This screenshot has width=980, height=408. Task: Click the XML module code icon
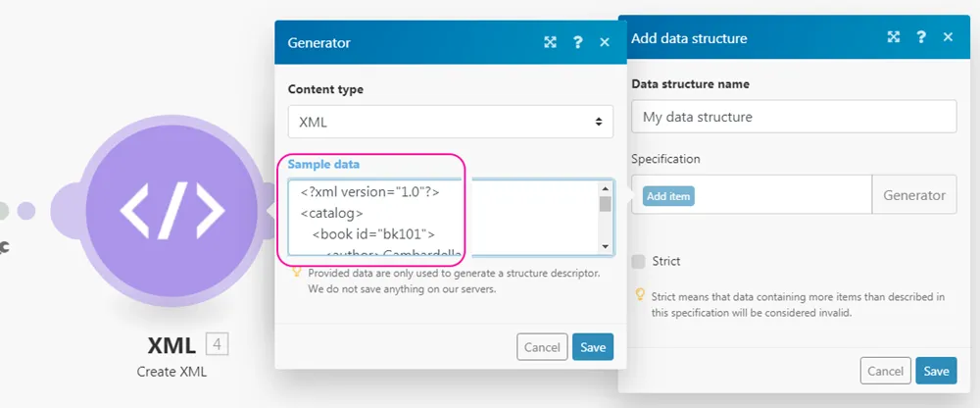pos(171,210)
